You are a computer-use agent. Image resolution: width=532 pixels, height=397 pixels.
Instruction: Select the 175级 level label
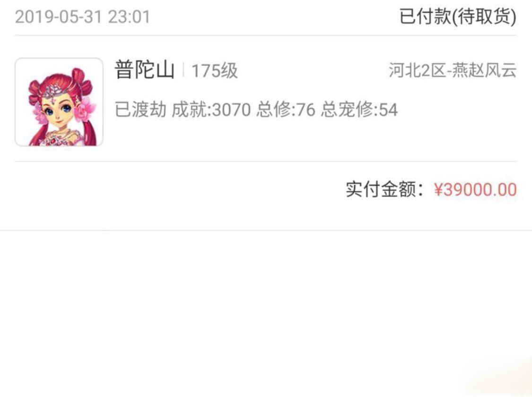point(214,71)
